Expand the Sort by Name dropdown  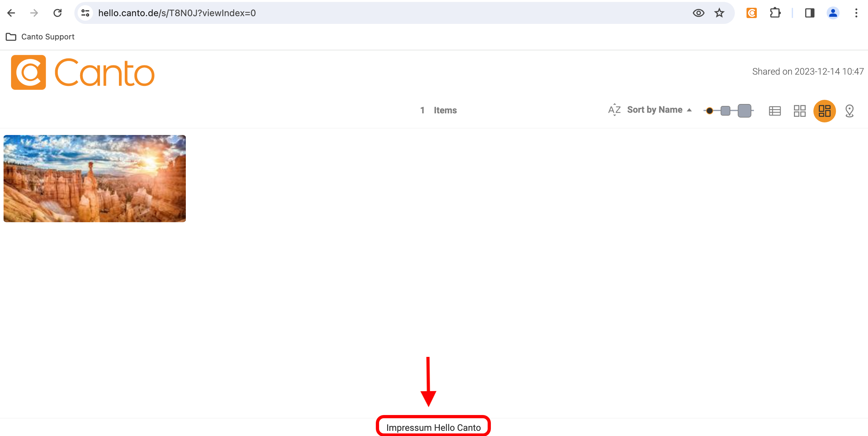point(660,110)
